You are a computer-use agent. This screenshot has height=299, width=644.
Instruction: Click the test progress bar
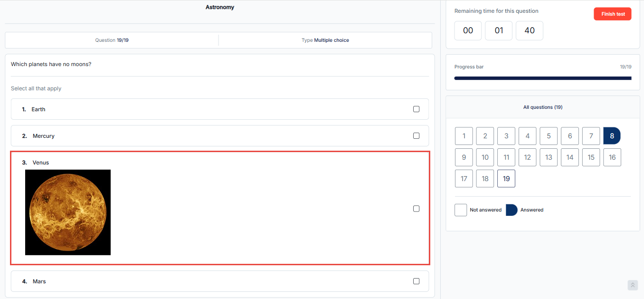coord(543,78)
